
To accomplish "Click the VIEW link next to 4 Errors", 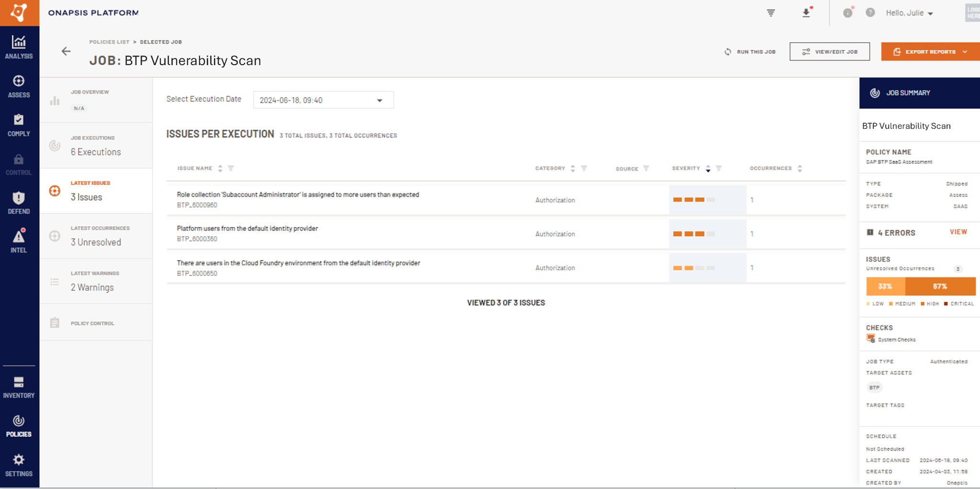I will tap(958, 232).
